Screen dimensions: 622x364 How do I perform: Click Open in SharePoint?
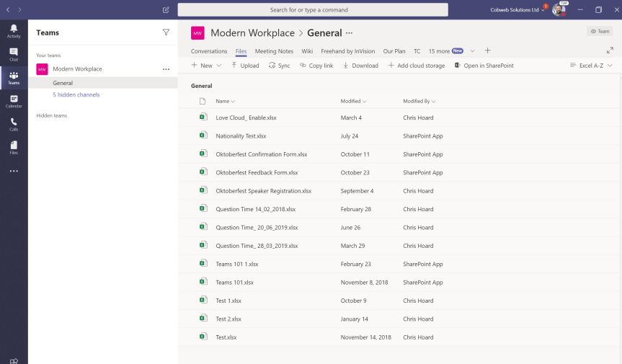[484, 66]
